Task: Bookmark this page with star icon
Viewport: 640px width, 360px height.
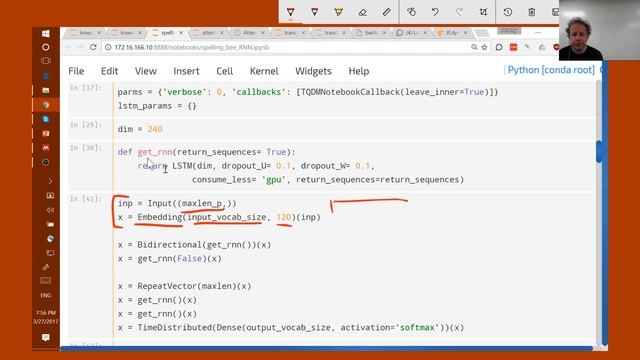Action: click(484, 47)
